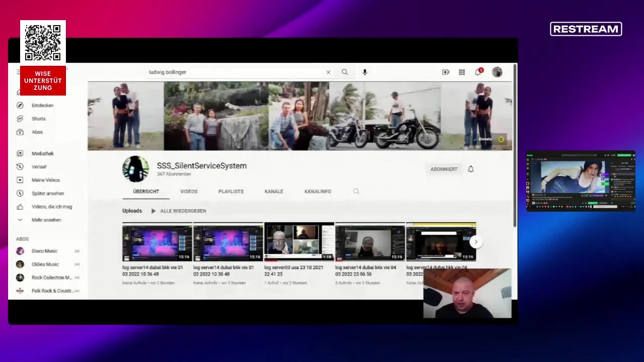644x362 pixels.
Task: Click the Meine Videos play icon
Action: 20,180
